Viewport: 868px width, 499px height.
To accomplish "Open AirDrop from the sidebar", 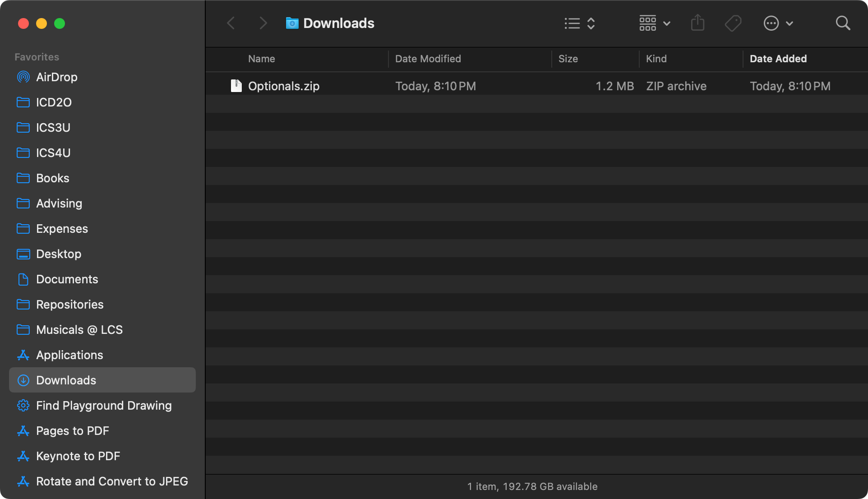I will point(56,77).
